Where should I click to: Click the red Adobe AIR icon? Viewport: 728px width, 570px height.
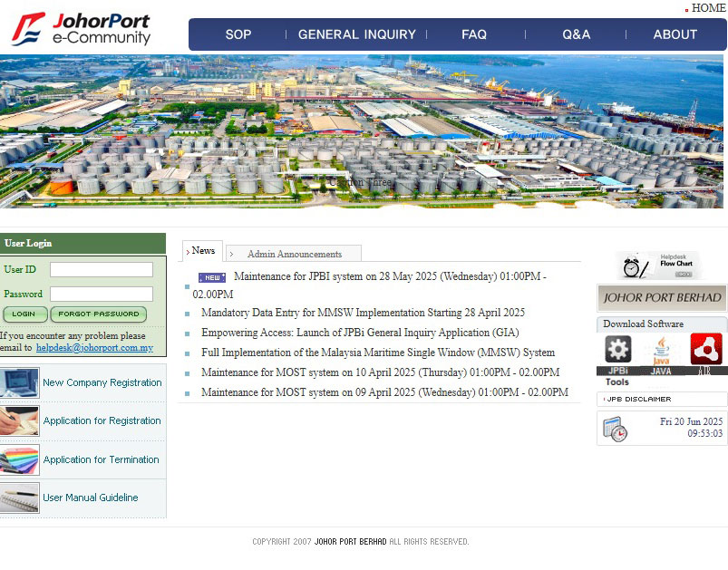pyautogui.click(x=705, y=349)
